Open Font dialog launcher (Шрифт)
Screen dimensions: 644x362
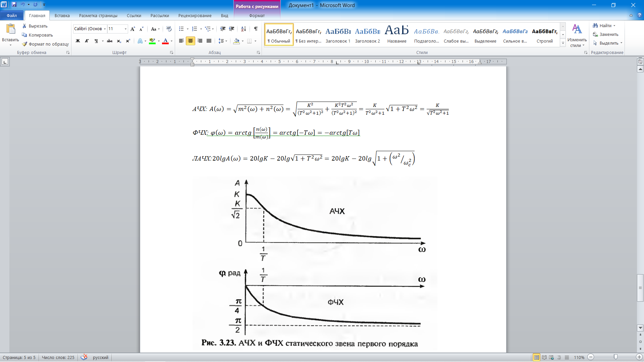[171, 53]
